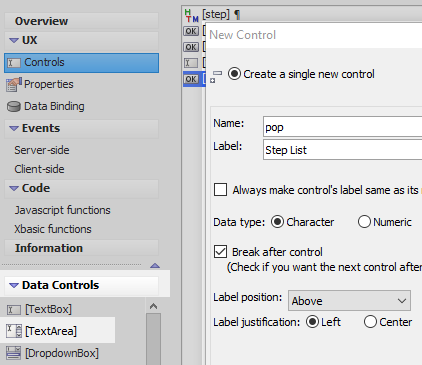
Task: Click the HTM icon beside [step]
Action: coord(191,16)
